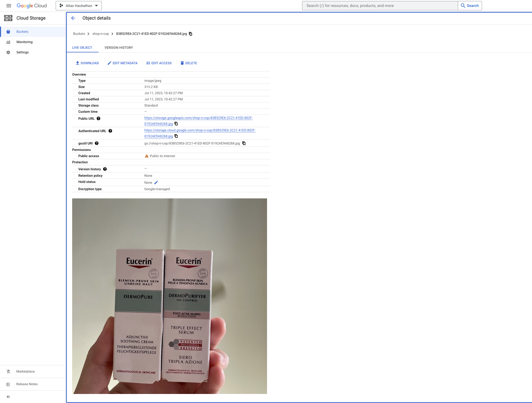The image size is (532, 403).
Task: Switch to the Version History tab
Action: click(119, 48)
